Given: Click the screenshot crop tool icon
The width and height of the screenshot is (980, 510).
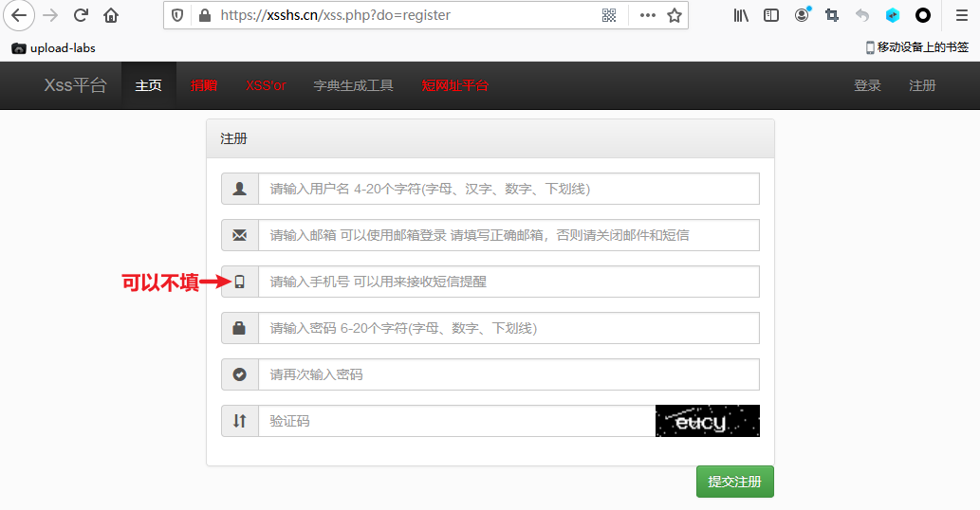Looking at the screenshot, I should [832, 15].
